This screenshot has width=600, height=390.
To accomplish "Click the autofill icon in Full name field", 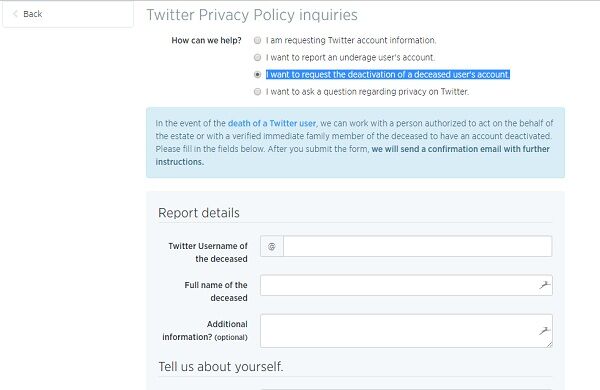I will point(544,285).
